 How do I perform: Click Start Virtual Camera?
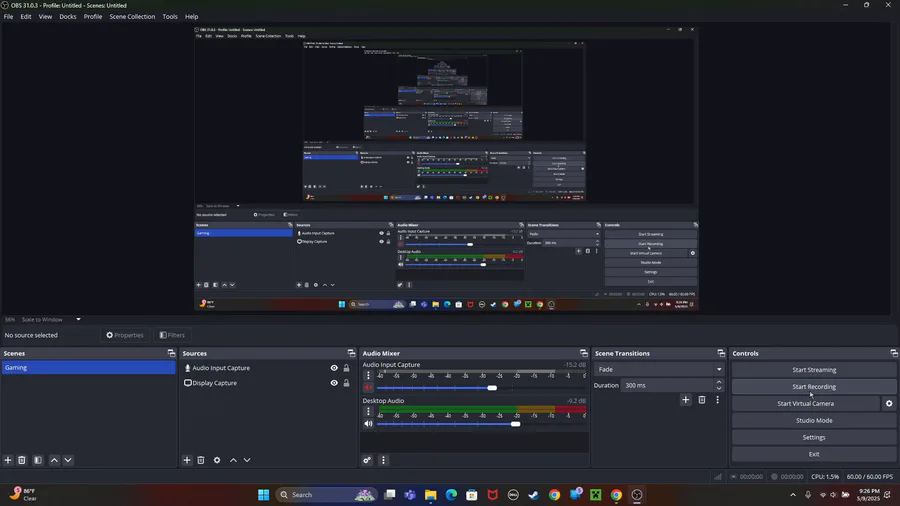point(805,403)
